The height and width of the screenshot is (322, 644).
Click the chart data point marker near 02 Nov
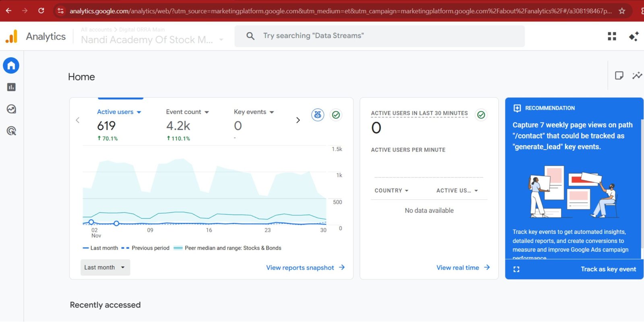(x=91, y=222)
